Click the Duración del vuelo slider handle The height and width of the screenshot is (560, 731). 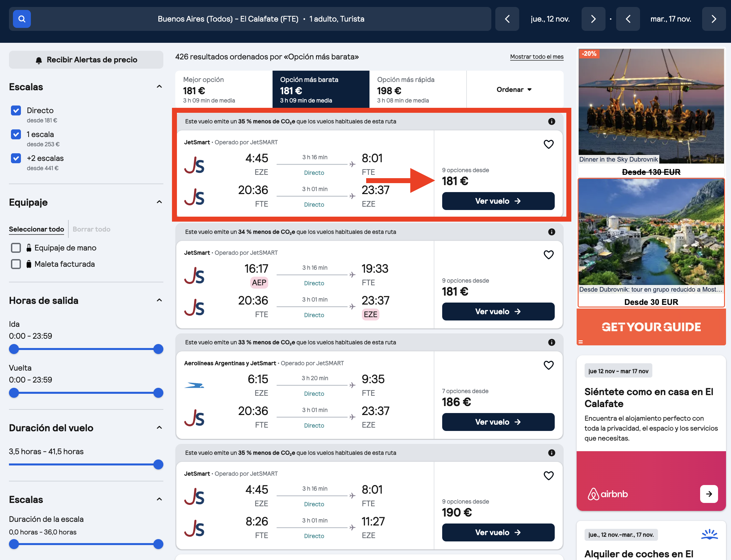[x=158, y=465]
